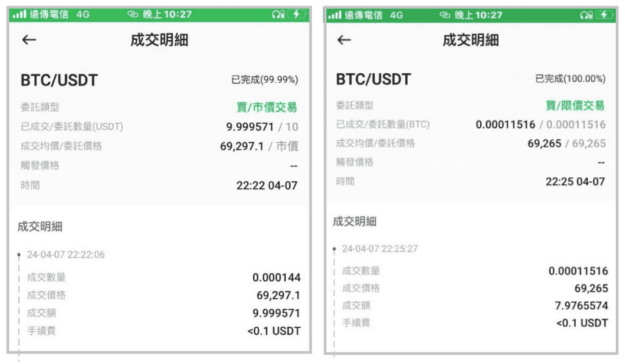Select the green 買/限價交易 order type text
Screen dimensions: 625x364
coord(575,105)
